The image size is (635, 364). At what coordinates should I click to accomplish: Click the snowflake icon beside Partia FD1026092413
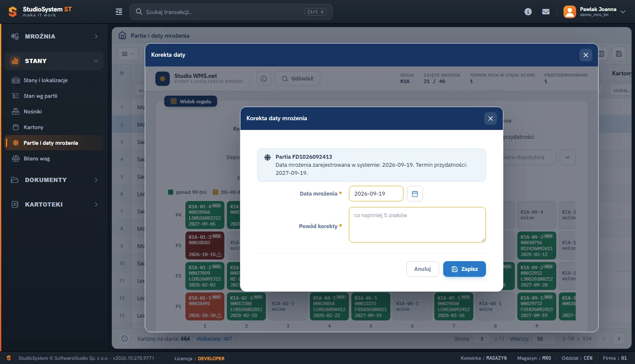[268, 157]
